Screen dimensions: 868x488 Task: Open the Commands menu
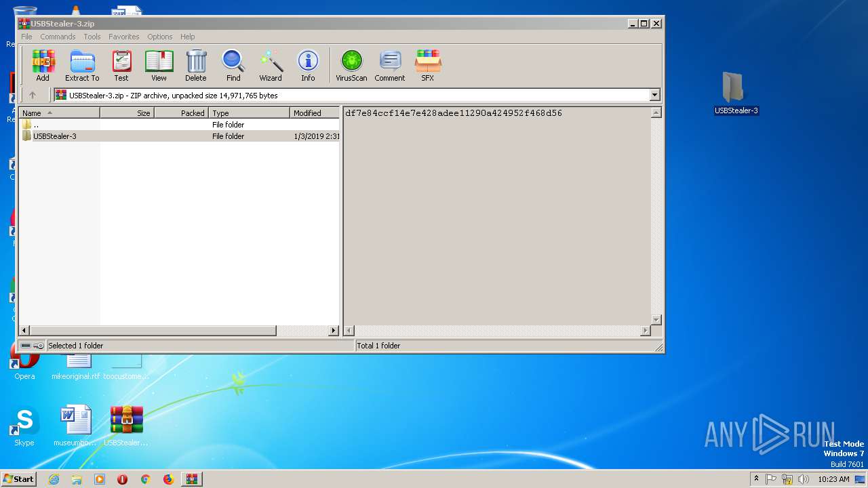[x=58, y=37]
